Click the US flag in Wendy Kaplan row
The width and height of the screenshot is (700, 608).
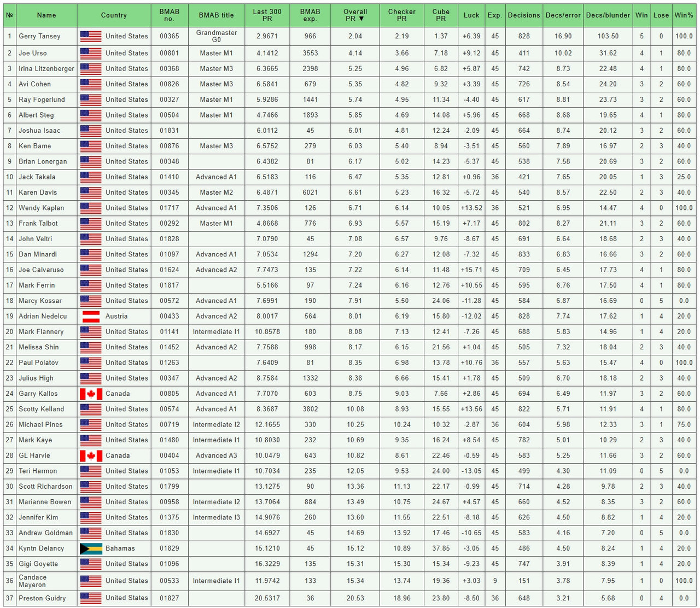pyautogui.click(x=91, y=208)
